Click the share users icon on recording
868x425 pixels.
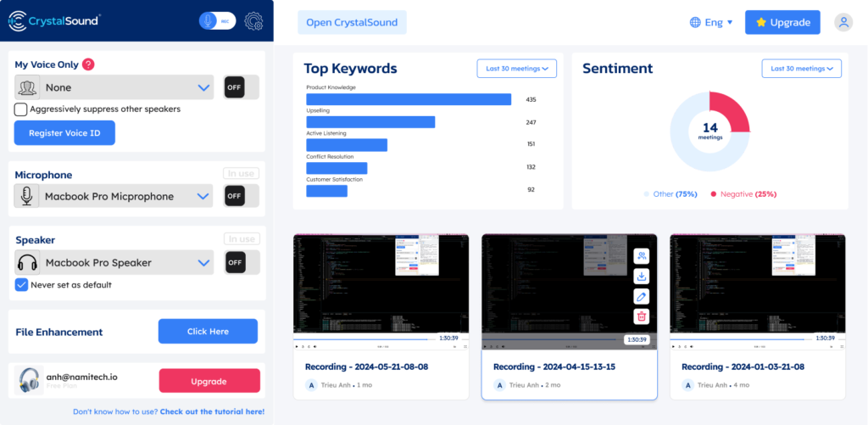(x=642, y=256)
